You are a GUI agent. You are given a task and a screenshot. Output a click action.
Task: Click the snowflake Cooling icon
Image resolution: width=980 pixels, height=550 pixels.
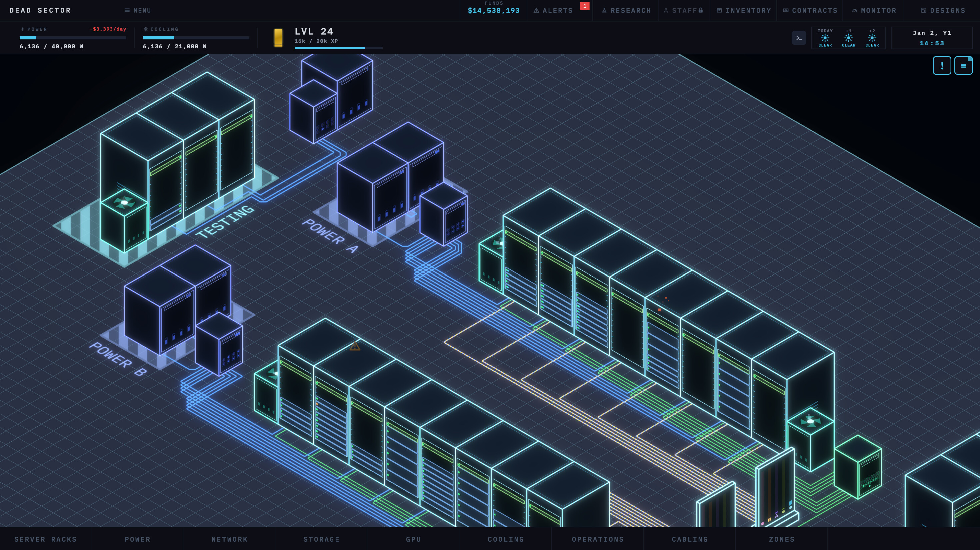pos(146,29)
